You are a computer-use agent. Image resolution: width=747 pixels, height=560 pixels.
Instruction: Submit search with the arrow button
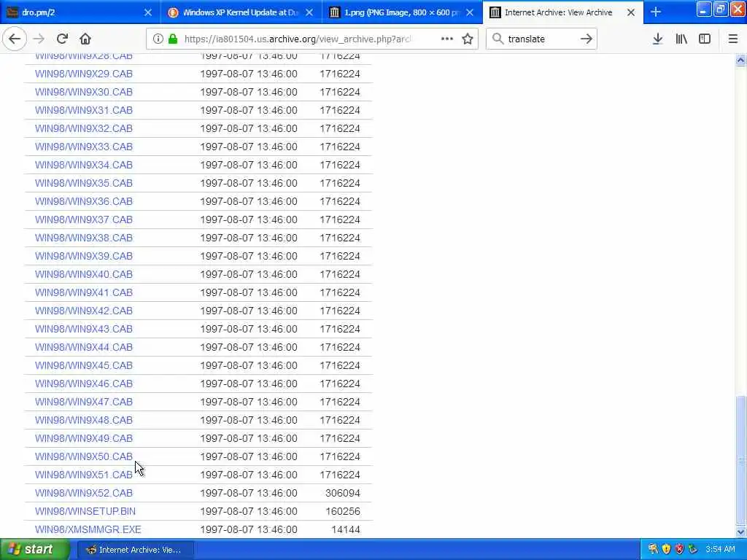tap(586, 39)
